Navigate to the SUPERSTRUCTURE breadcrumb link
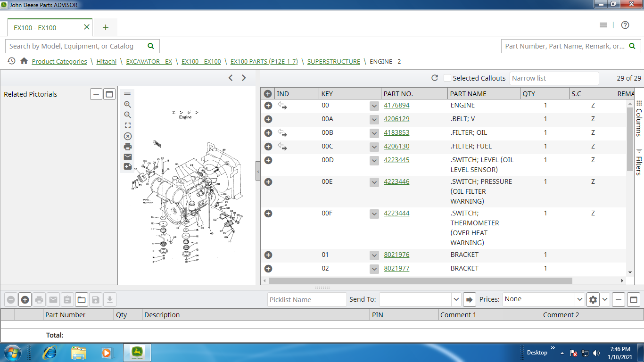Viewport: 644px width, 362px height. pyautogui.click(x=333, y=61)
